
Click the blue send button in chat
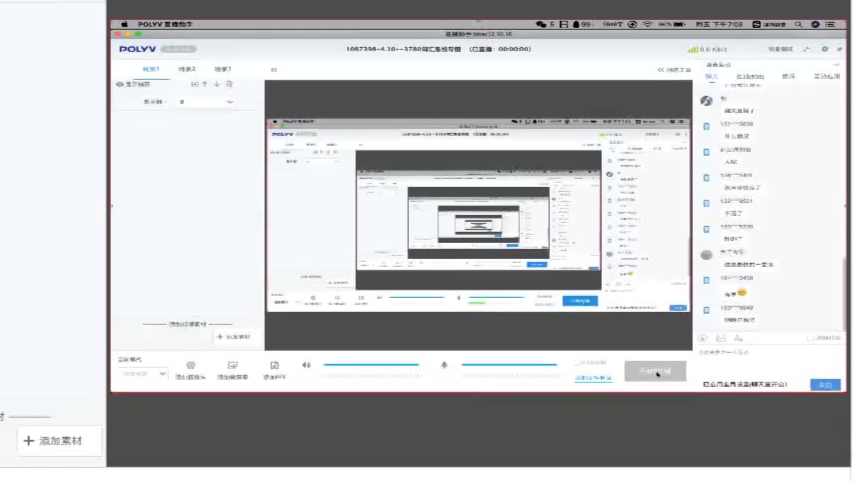825,385
